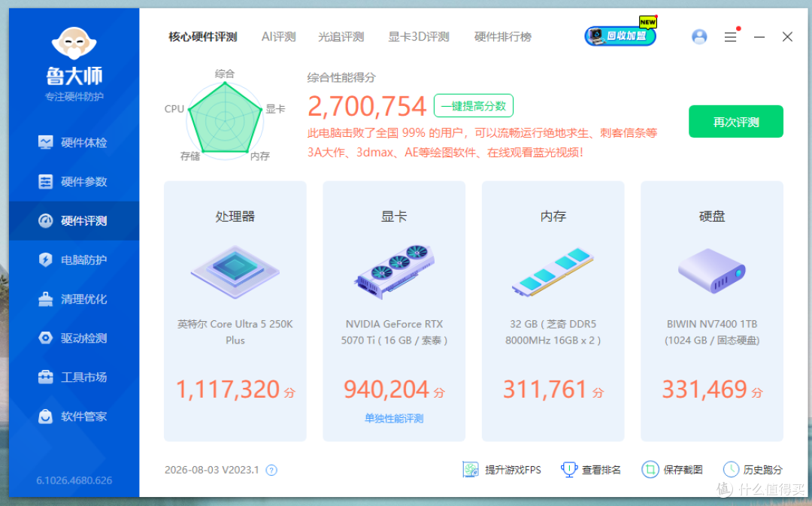Screen dimensions: 812x506
Task: Open the 单独性能评测 link
Action: click(394, 419)
